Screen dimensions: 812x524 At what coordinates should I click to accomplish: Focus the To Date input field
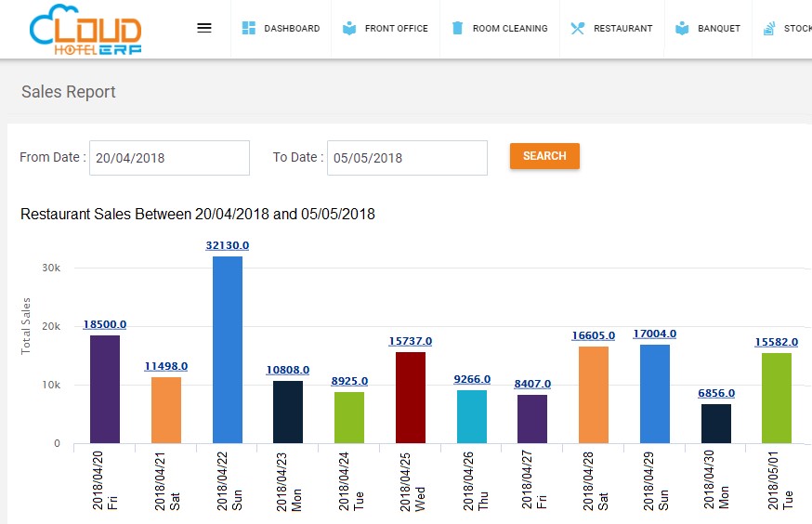point(407,158)
